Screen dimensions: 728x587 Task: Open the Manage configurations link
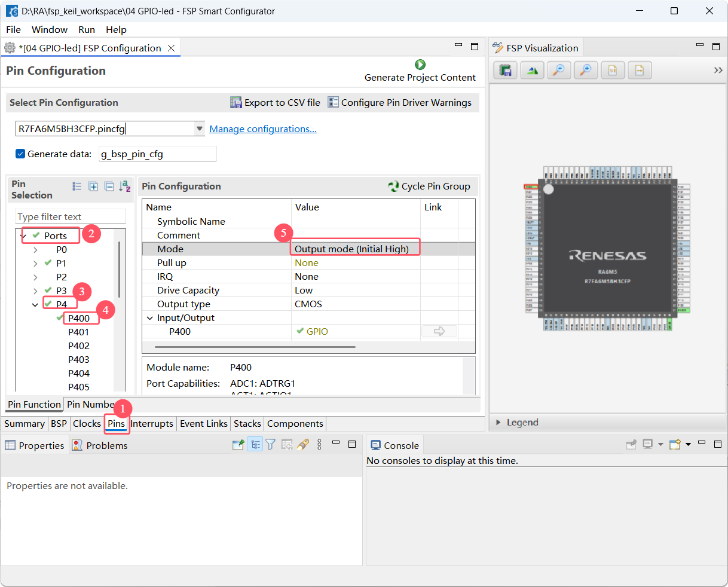pyautogui.click(x=263, y=129)
